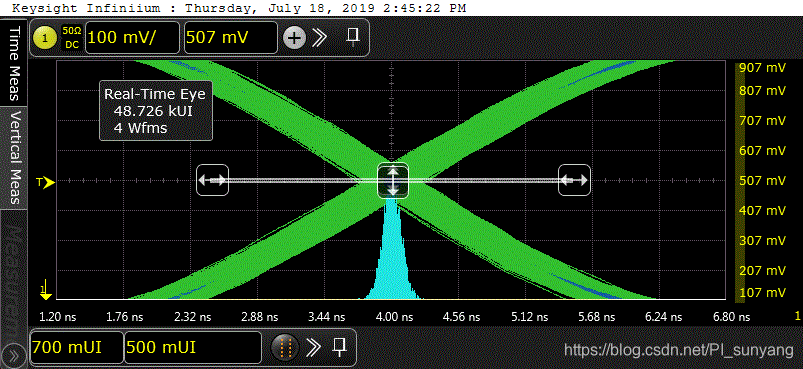Pin the horizontal toolbar

339,348
